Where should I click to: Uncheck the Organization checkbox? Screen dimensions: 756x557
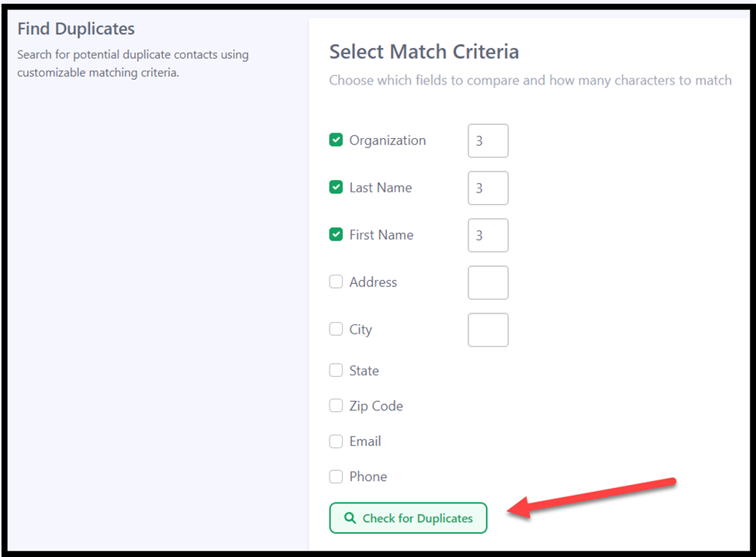click(336, 140)
